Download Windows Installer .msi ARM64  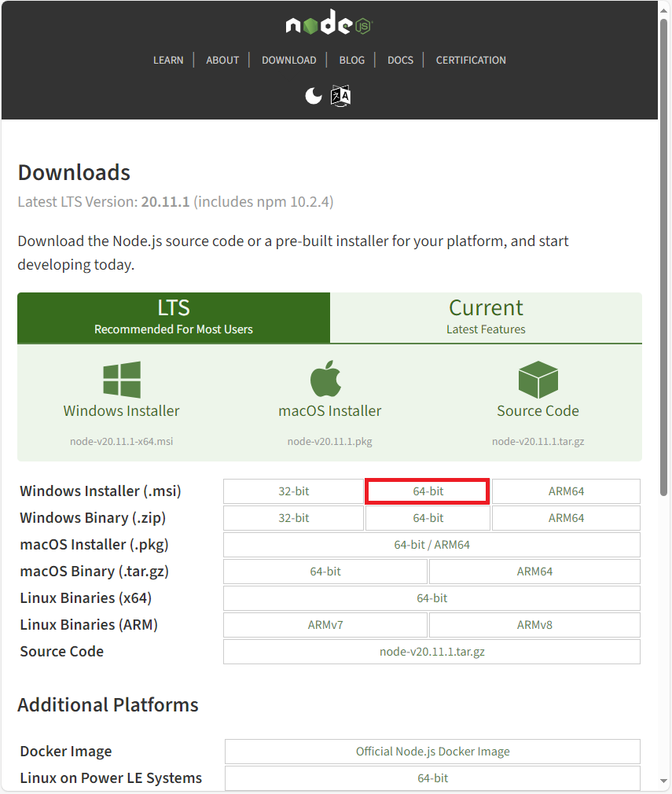(566, 491)
